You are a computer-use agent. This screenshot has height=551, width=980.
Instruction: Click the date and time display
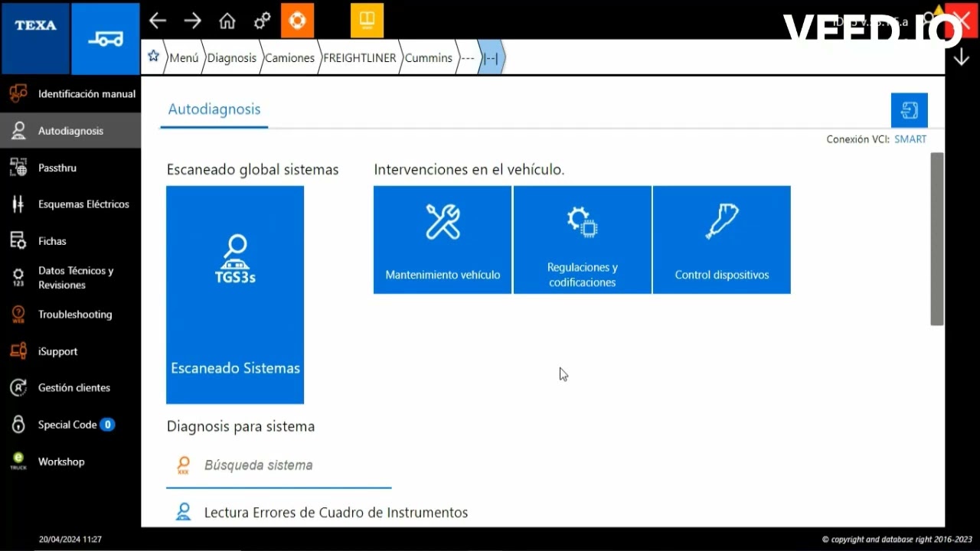coord(70,540)
